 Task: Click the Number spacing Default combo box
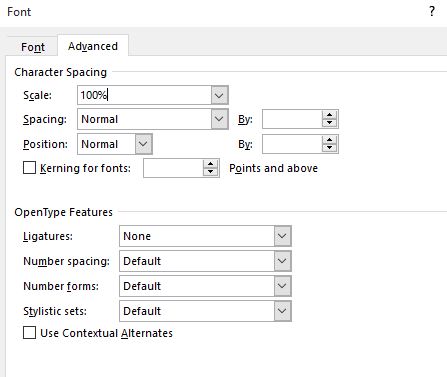205,261
